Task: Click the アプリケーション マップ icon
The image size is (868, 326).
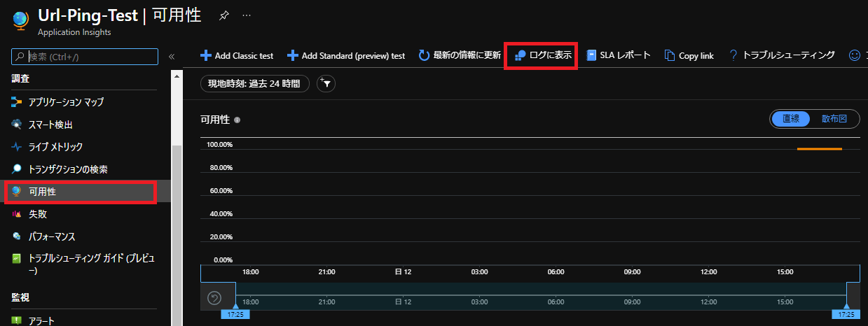Action: point(17,102)
